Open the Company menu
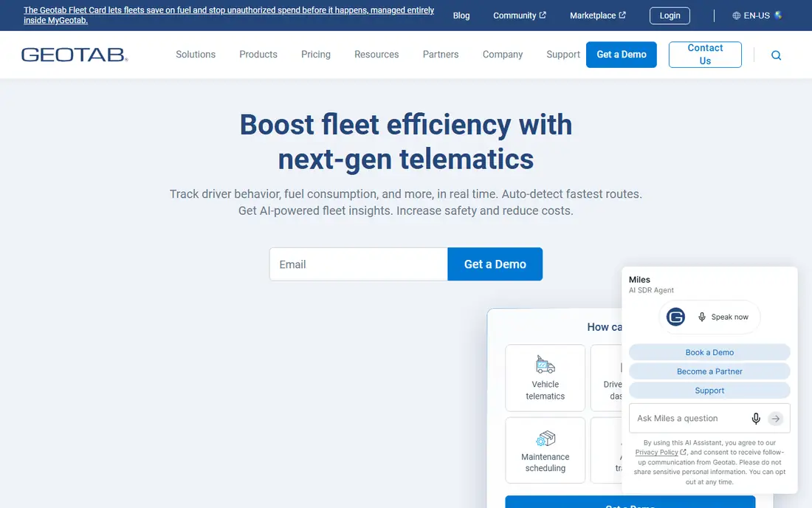 pos(502,55)
